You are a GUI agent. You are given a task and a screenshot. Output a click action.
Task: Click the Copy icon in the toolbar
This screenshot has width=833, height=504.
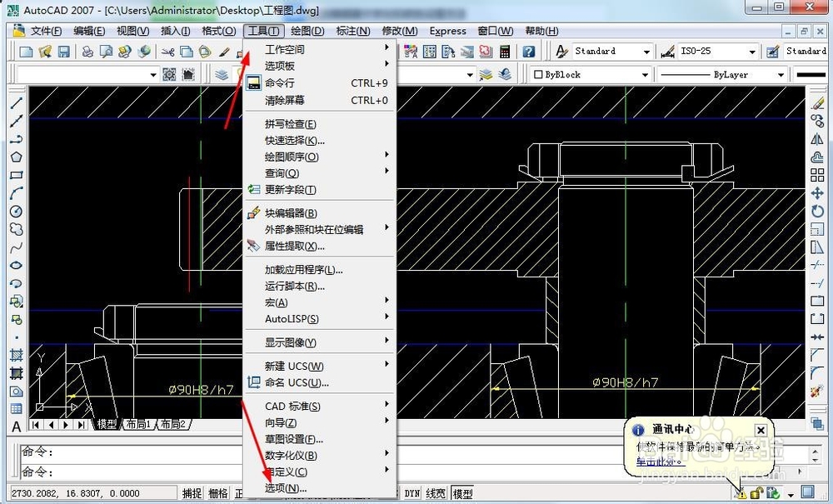point(187,52)
